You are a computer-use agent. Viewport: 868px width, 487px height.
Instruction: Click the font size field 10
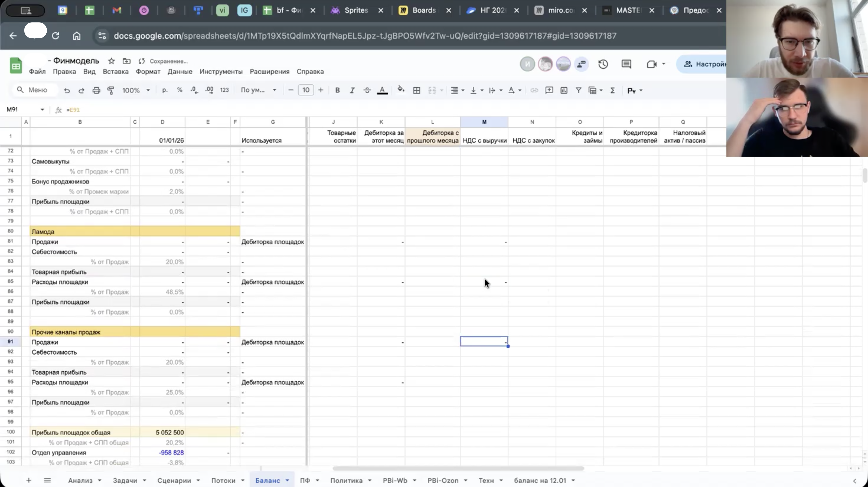tap(306, 90)
